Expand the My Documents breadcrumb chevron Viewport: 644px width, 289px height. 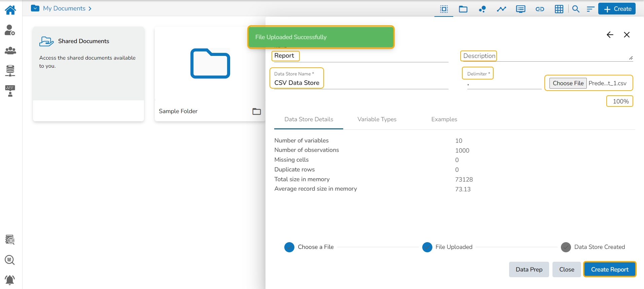click(x=90, y=9)
